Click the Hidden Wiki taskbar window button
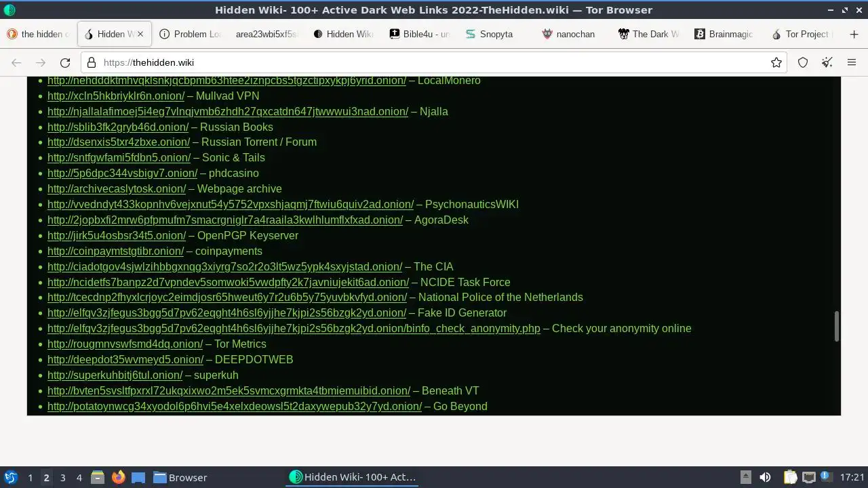Image resolution: width=868 pixels, height=488 pixels. [353, 477]
